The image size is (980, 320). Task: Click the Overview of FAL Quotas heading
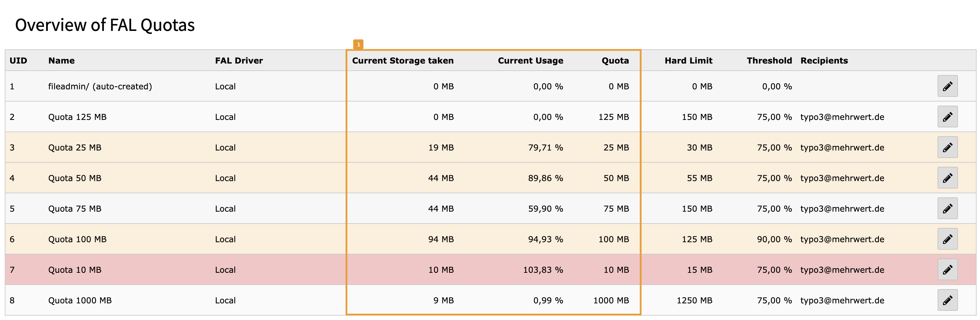105,25
